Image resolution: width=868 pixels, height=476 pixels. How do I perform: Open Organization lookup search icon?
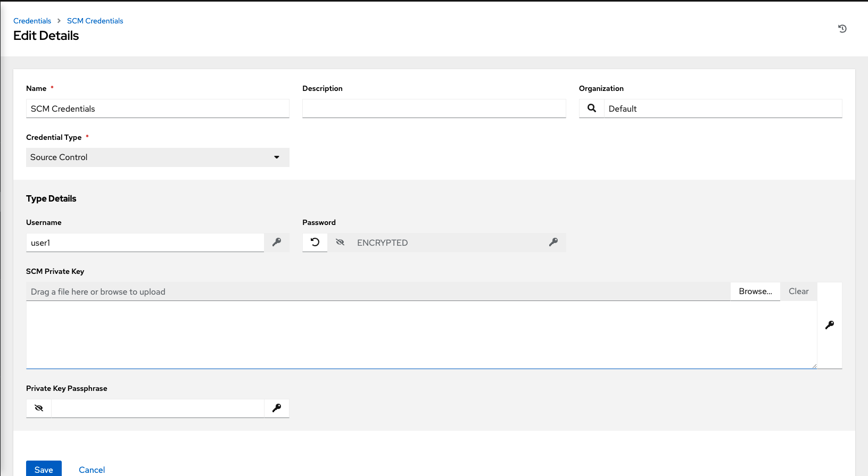pyautogui.click(x=591, y=108)
